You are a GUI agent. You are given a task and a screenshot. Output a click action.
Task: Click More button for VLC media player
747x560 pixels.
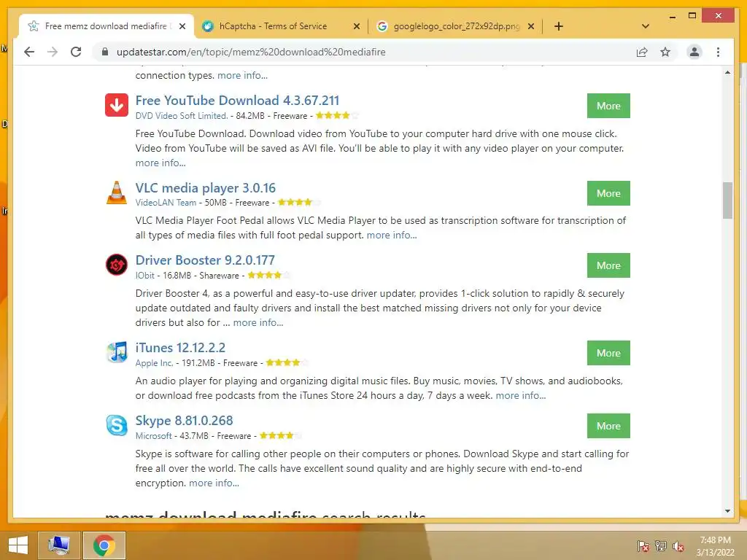(x=608, y=193)
